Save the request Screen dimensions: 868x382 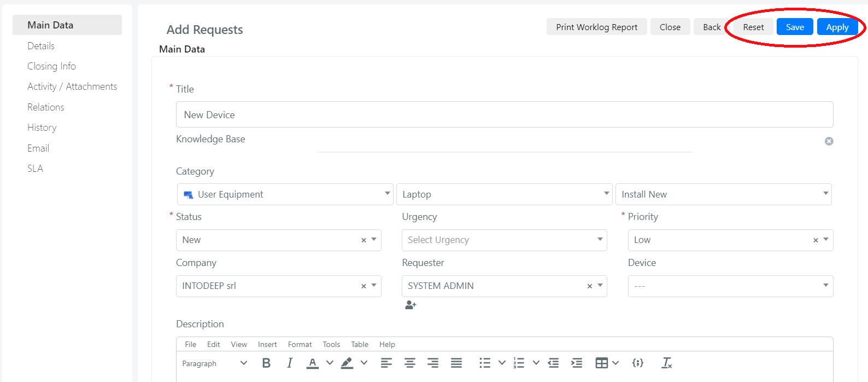click(x=795, y=27)
